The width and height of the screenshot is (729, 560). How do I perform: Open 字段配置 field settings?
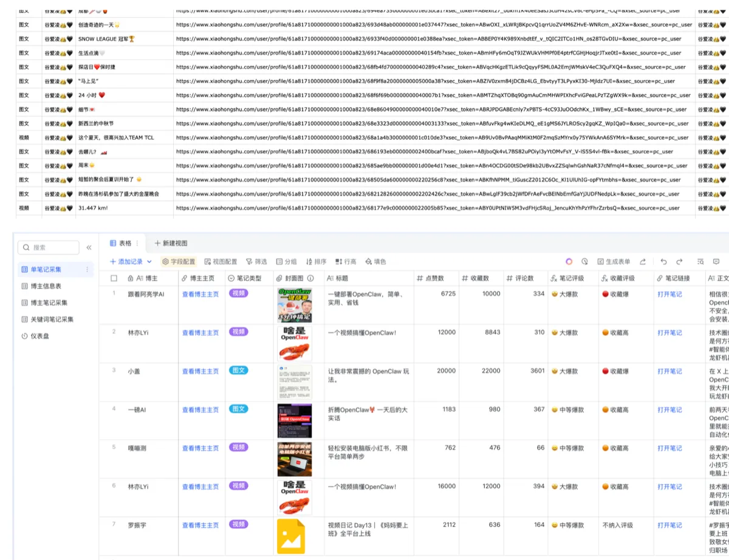pos(179,262)
